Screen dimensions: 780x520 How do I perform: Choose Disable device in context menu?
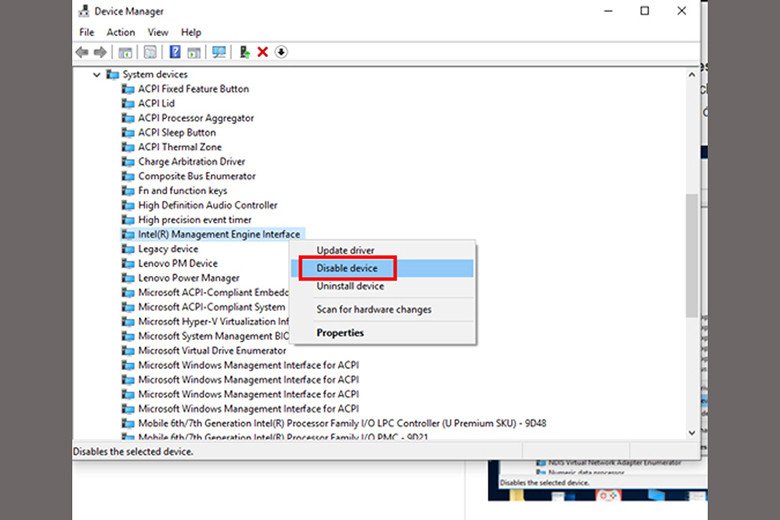382,268
